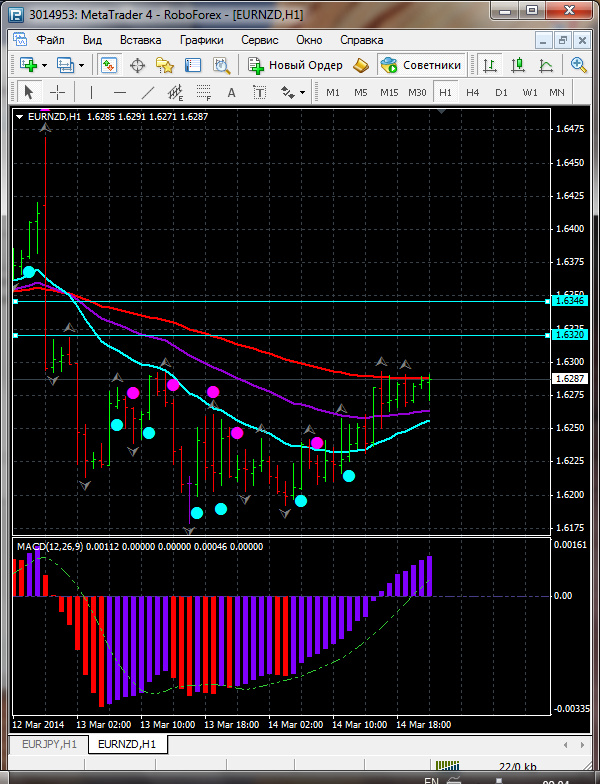Click the 14 Mar 18:00 time label

coord(424,724)
